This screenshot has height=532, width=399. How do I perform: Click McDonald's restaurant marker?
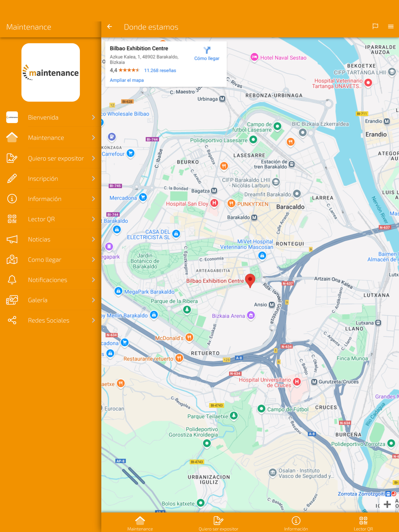pos(189,337)
